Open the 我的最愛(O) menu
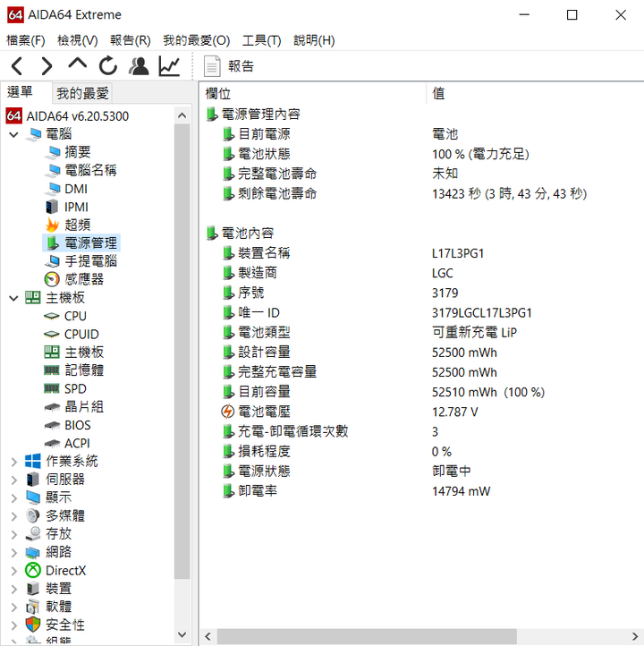 (196, 40)
